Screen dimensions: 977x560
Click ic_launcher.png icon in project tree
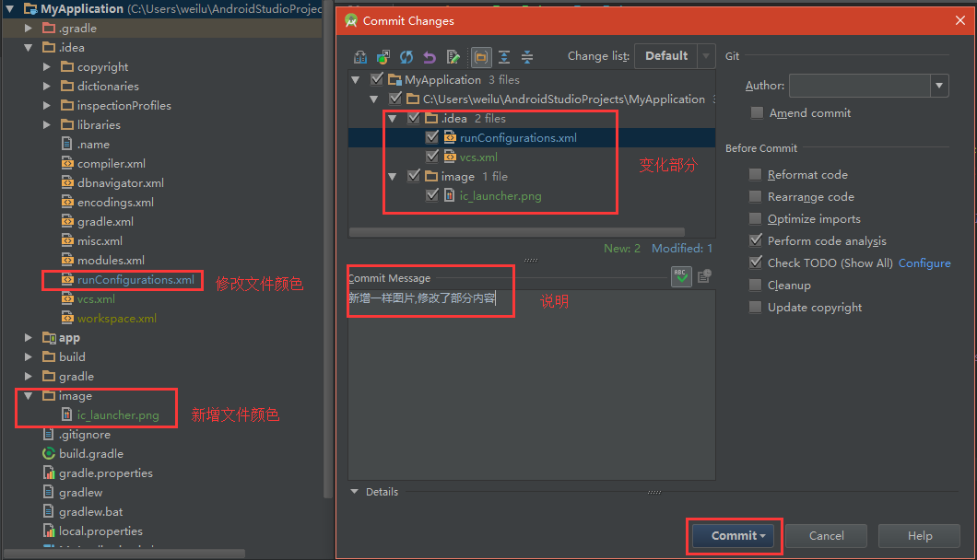67,414
